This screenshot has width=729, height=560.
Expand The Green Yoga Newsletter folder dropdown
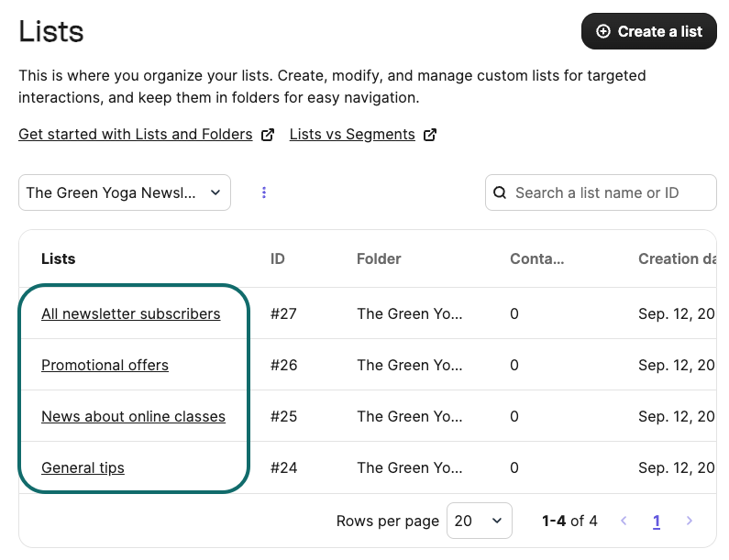[x=124, y=192]
